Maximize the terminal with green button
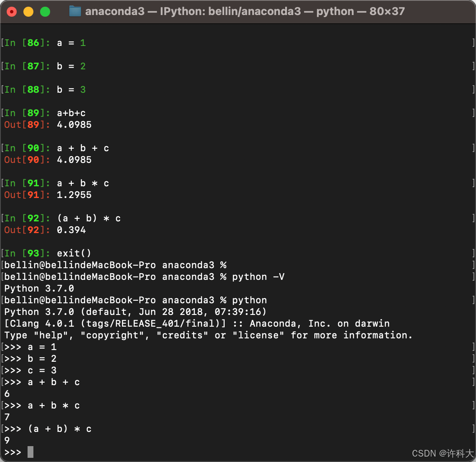476x462 pixels. tap(45, 12)
